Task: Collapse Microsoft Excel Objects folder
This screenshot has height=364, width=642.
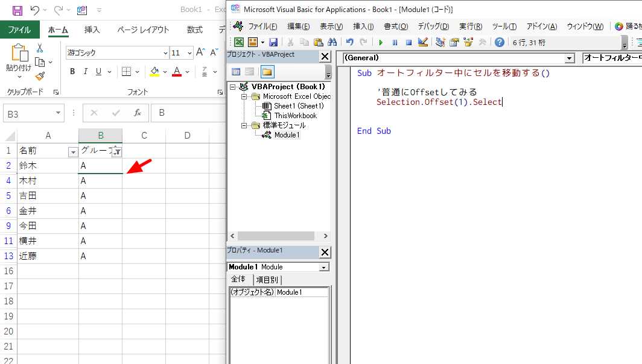Action: click(244, 96)
